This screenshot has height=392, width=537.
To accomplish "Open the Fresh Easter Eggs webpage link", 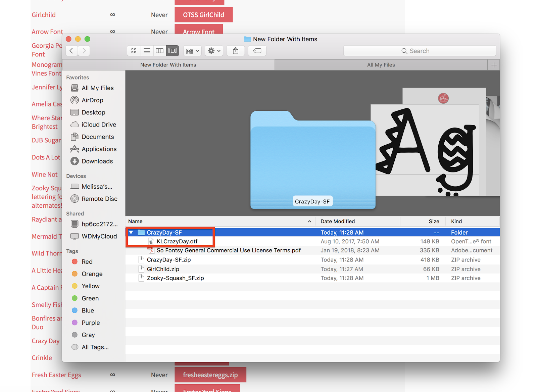I will pyautogui.click(x=56, y=375).
